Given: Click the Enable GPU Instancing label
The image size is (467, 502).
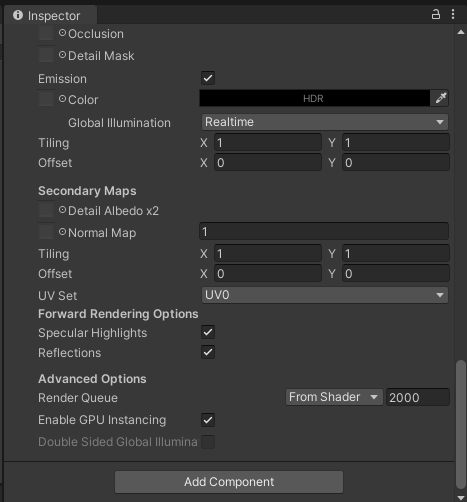Looking at the screenshot, I should tap(102, 420).
